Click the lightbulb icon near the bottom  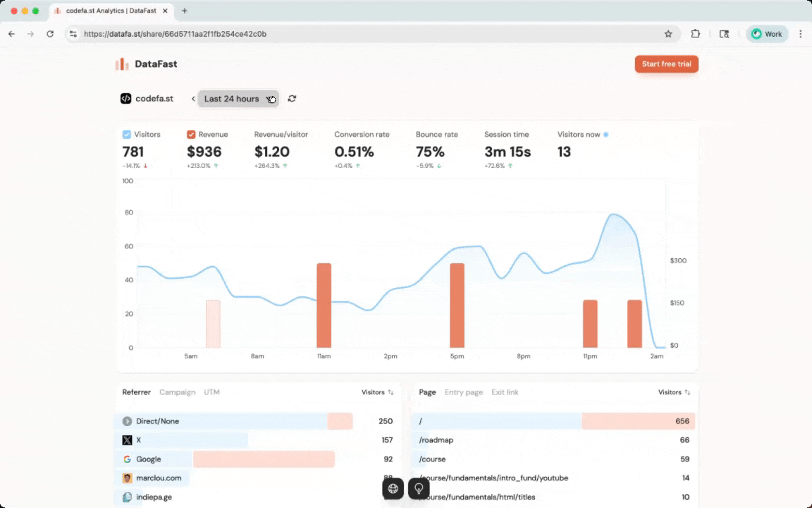[419, 488]
